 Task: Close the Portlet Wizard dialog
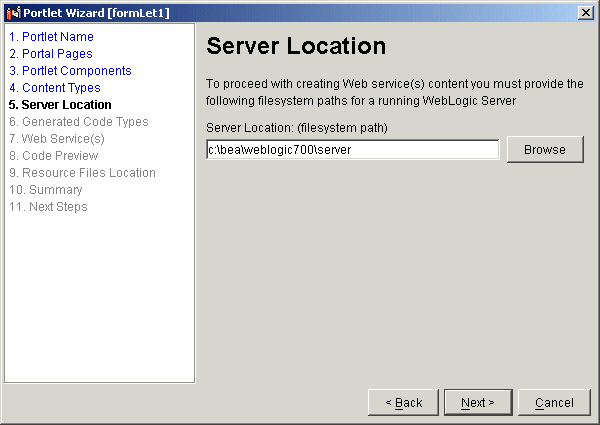point(585,13)
